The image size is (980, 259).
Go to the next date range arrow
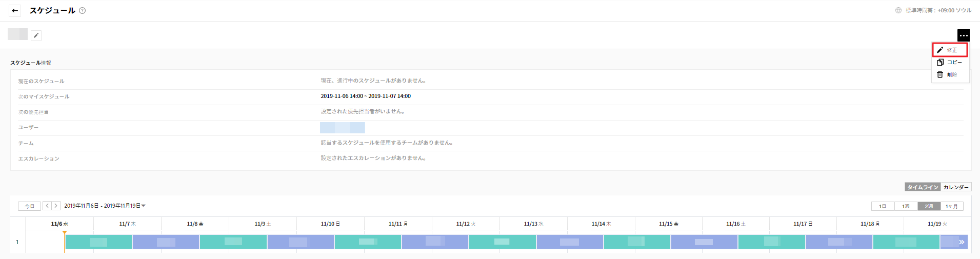[x=56, y=206]
